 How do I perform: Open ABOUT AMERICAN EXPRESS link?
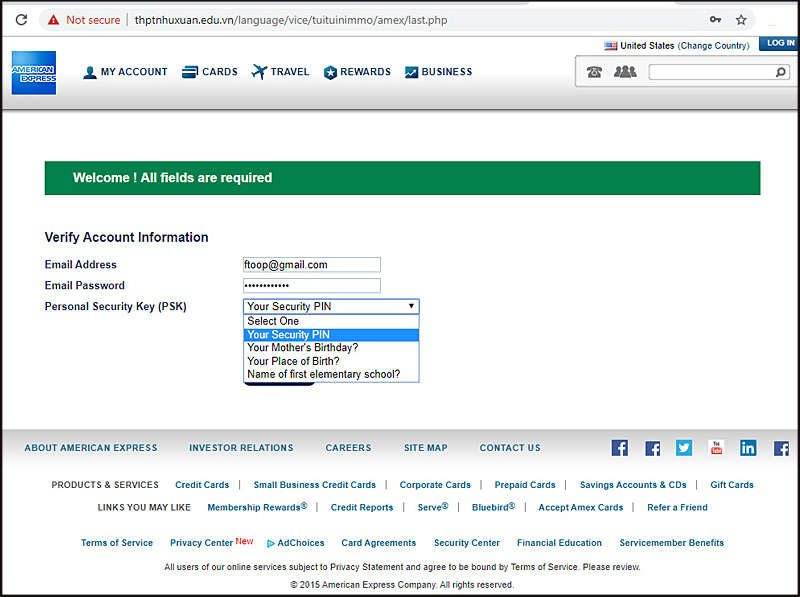91,448
